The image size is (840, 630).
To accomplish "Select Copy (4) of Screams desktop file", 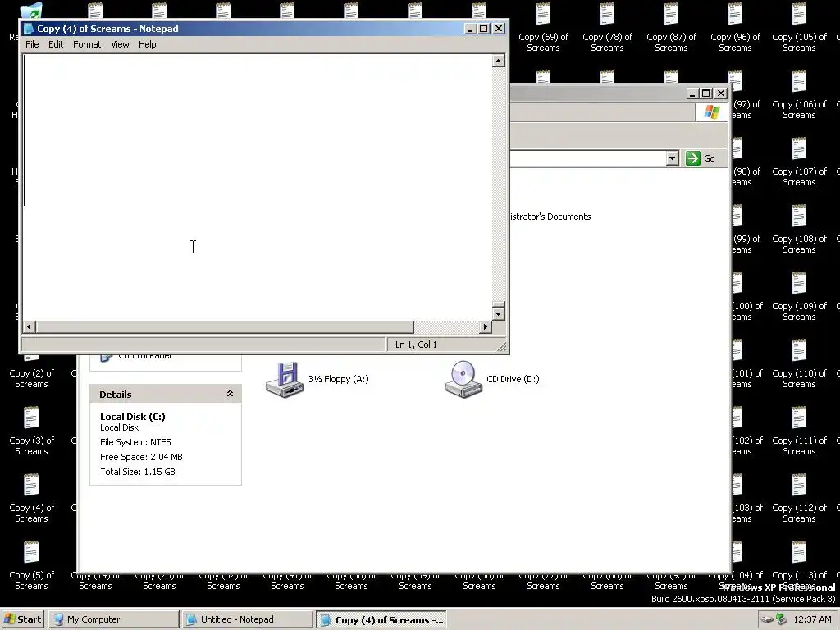I will coord(32,498).
